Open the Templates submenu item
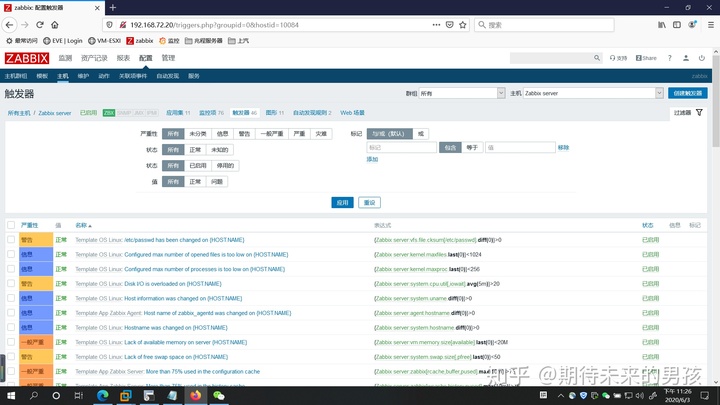720x405 pixels. [42, 76]
